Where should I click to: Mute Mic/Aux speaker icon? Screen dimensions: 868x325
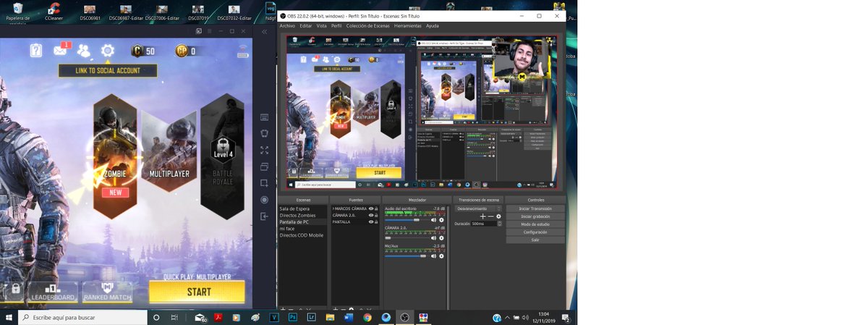(434, 256)
